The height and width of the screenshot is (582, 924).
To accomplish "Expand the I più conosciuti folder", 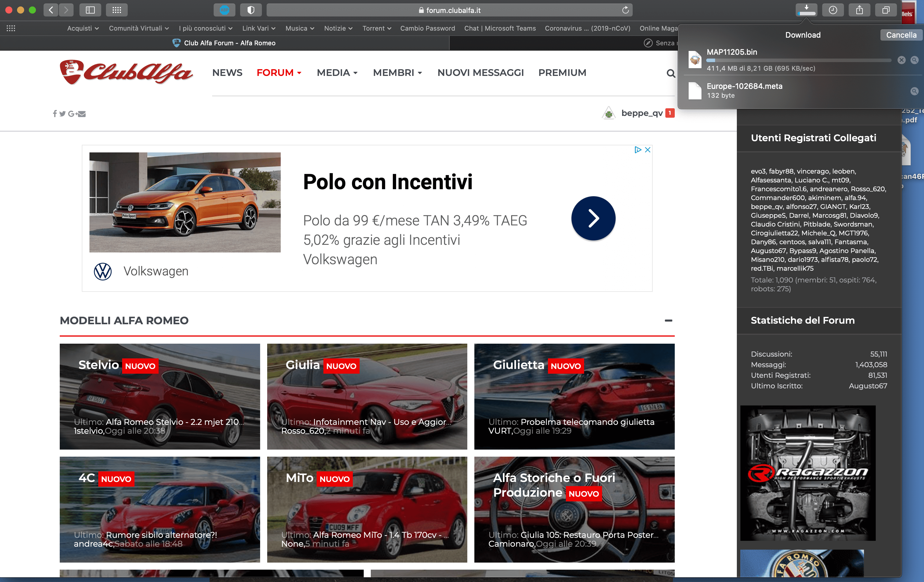I will pyautogui.click(x=206, y=28).
